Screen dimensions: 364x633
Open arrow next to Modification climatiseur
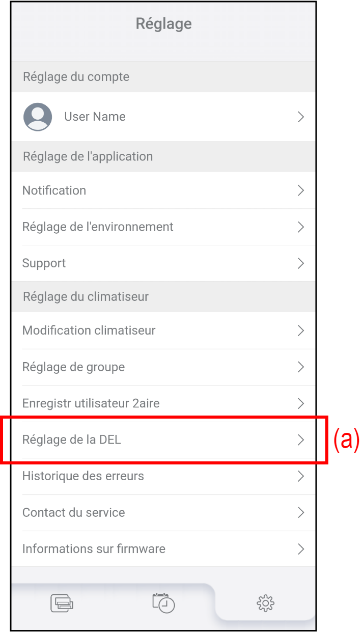[301, 331]
